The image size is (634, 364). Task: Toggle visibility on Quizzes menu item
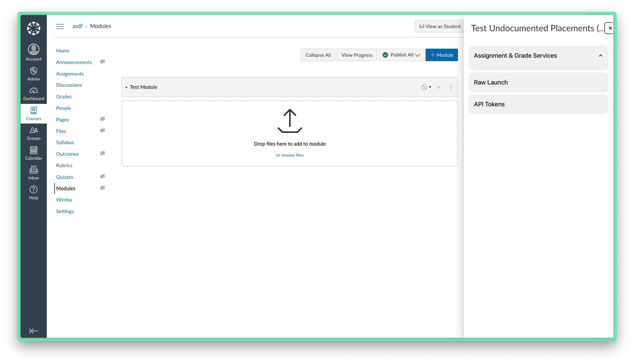click(x=103, y=176)
